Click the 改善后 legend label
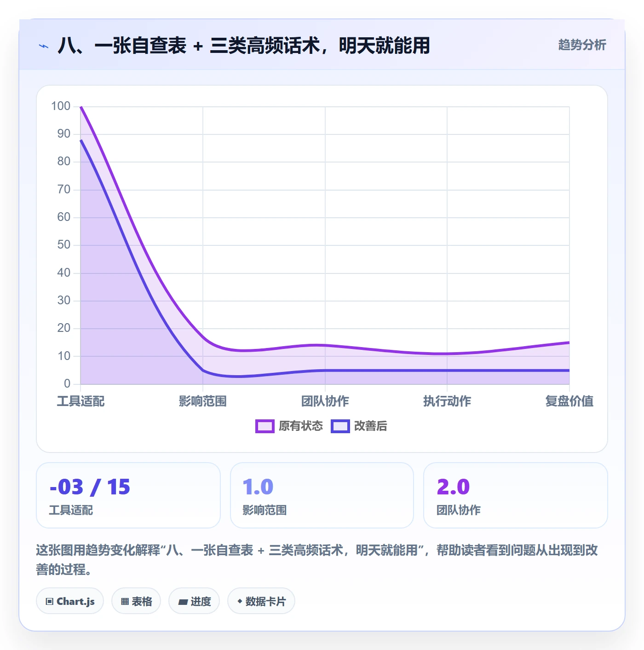 click(x=371, y=426)
